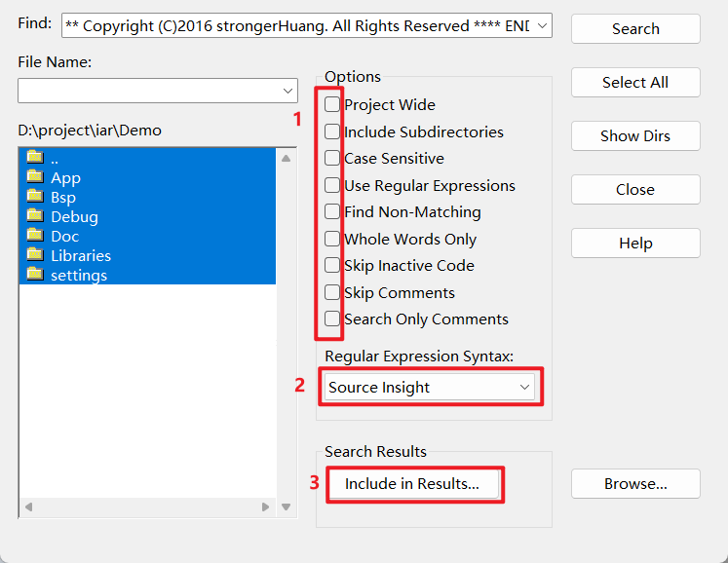728x563 pixels.
Task: Close the search dialog via Close button
Action: (x=635, y=189)
